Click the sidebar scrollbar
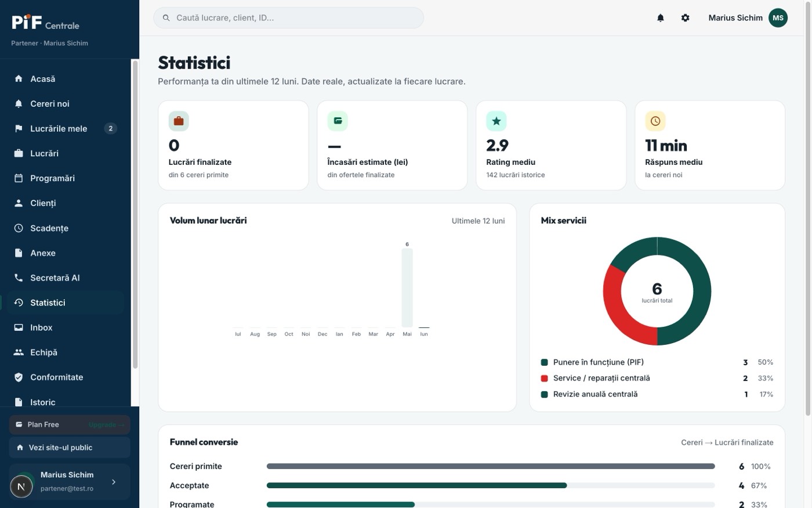Viewport: 812px width, 508px height. coord(135,215)
